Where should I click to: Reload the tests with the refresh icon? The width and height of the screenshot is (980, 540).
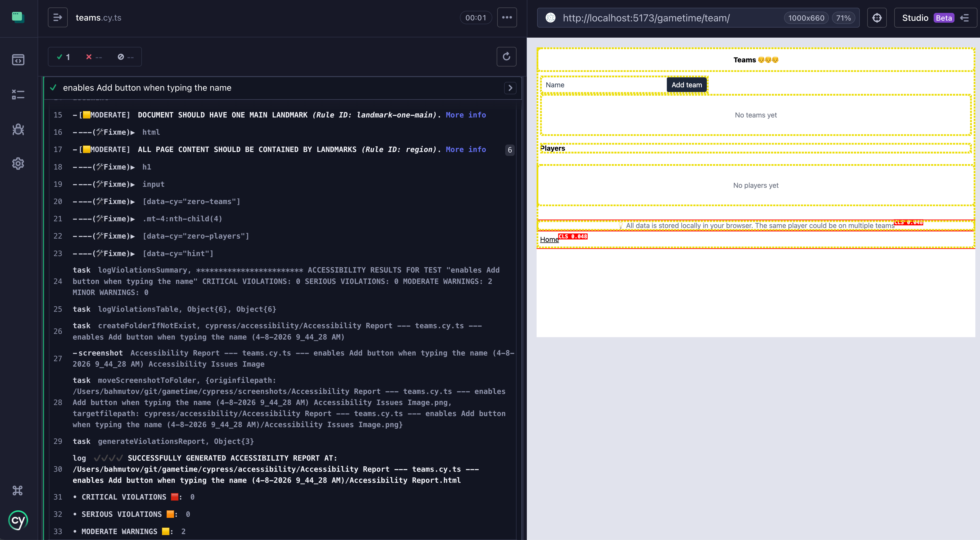tap(506, 56)
